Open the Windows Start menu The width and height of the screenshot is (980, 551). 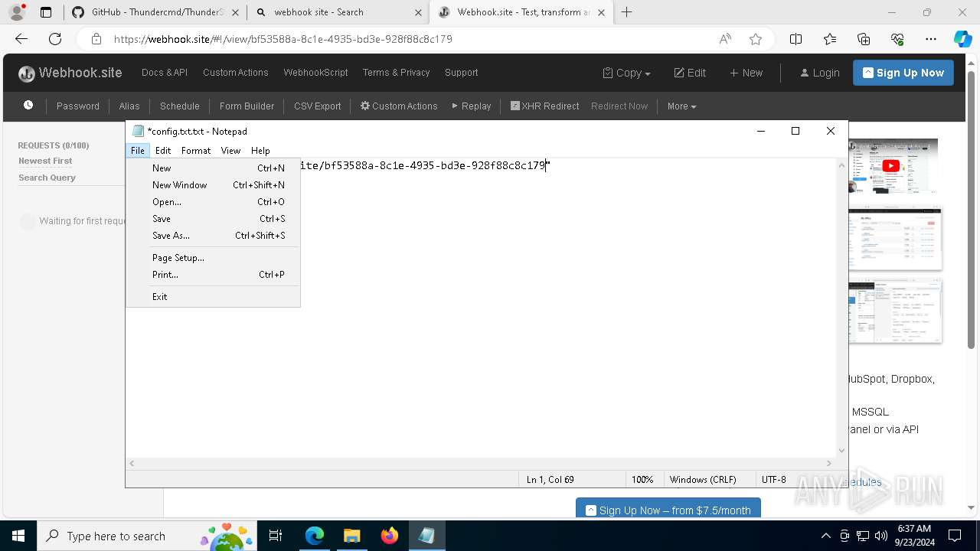(x=18, y=536)
